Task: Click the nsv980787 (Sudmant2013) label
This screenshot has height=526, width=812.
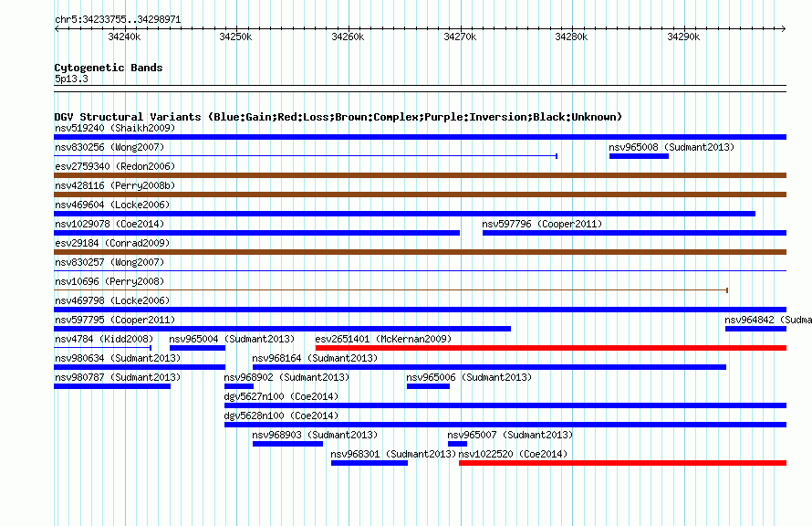Action: [x=118, y=377]
